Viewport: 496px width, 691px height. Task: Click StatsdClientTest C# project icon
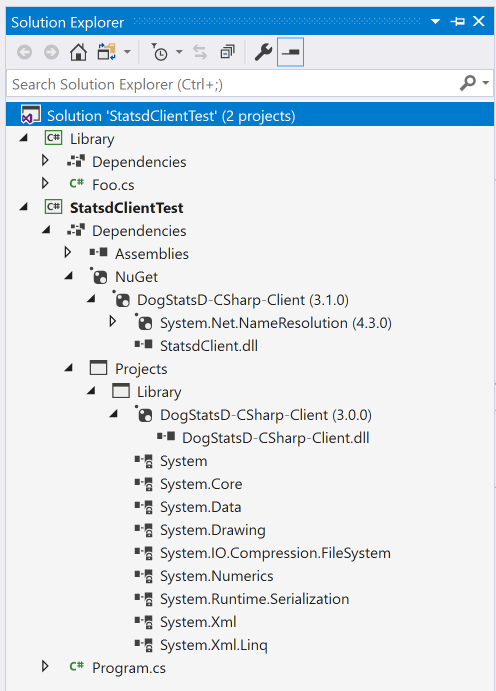coord(54,207)
